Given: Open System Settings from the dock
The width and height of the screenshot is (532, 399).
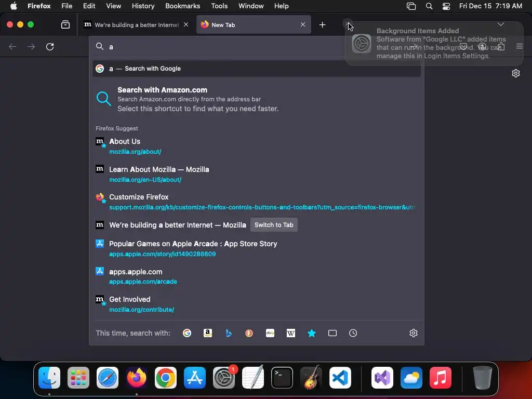Looking at the screenshot, I should [x=224, y=378].
